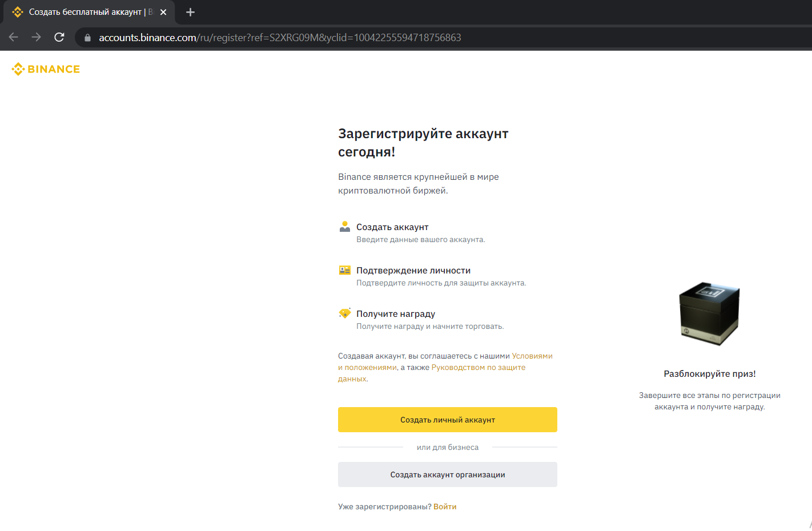This screenshot has width=812, height=531.
Task: Open a new browser tab
Action: tap(191, 12)
